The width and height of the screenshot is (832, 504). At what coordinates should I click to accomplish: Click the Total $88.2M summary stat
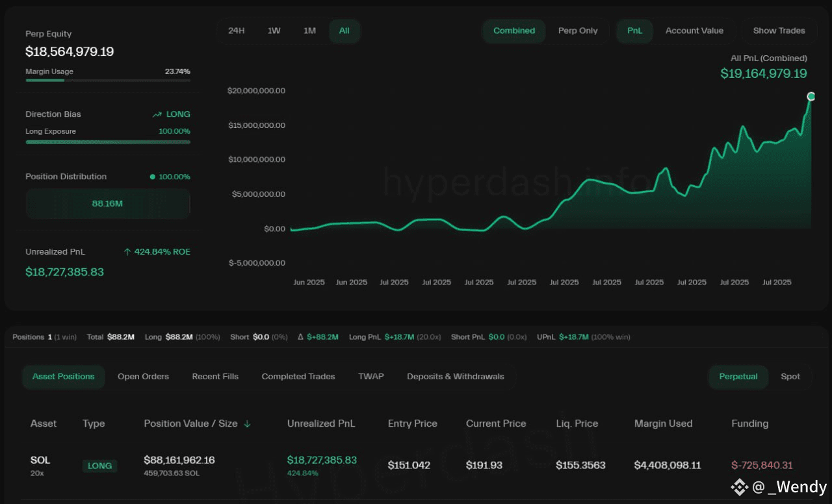coord(110,337)
